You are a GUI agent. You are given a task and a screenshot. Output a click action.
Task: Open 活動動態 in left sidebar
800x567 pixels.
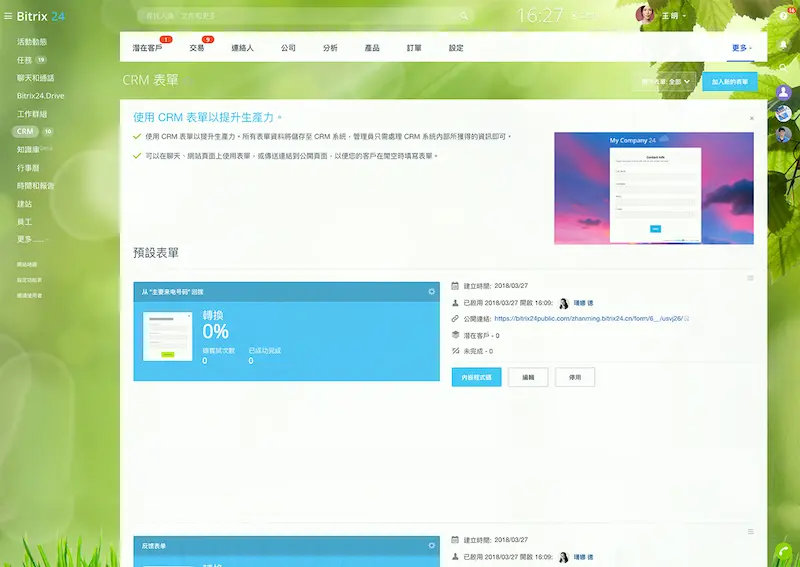click(x=32, y=42)
